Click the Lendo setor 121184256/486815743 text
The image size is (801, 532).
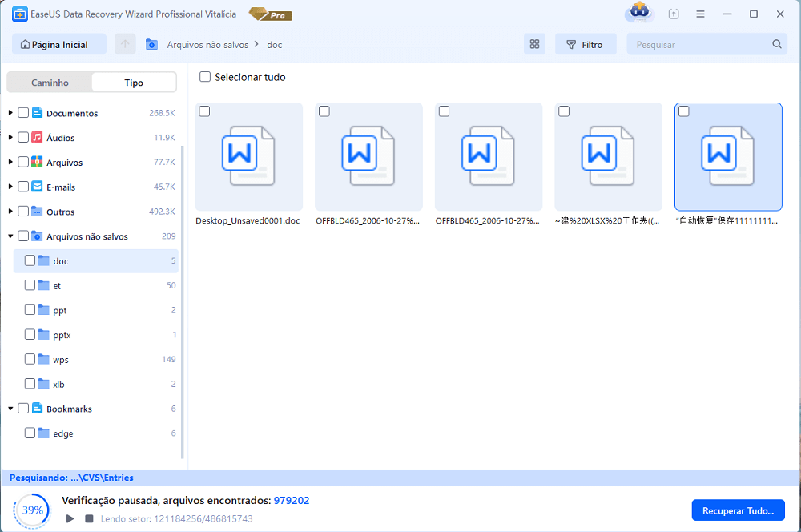[x=177, y=518]
